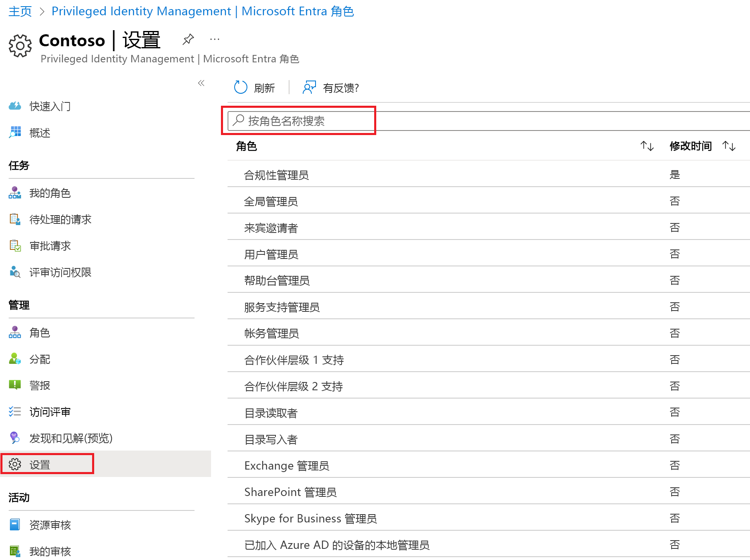Open the 合作伙伴层级 2 支持 role
The width and height of the screenshot is (750, 560).
coord(489,386)
